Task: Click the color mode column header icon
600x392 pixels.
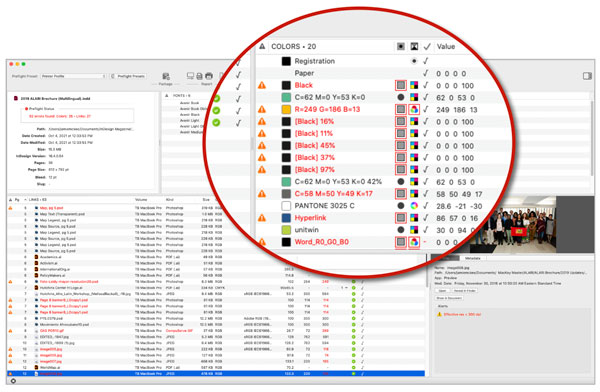Action: click(414, 46)
